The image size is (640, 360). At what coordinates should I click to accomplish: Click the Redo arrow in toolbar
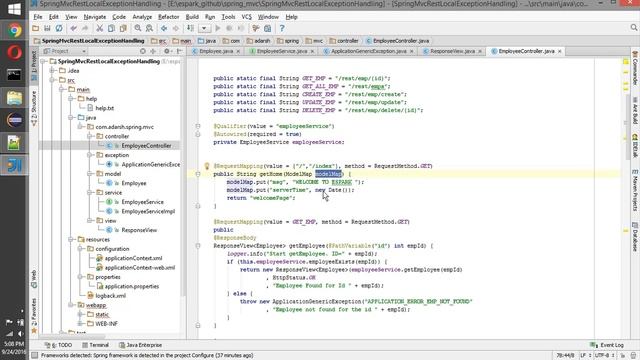pyautogui.click(x=85, y=28)
